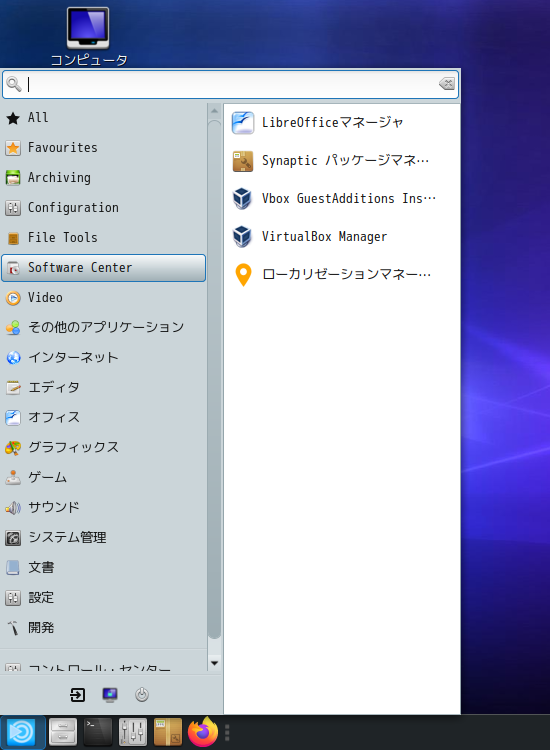The height and width of the screenshot is (750, 550).
Task: Select the システム管理 category
Action: click(103, 538)
